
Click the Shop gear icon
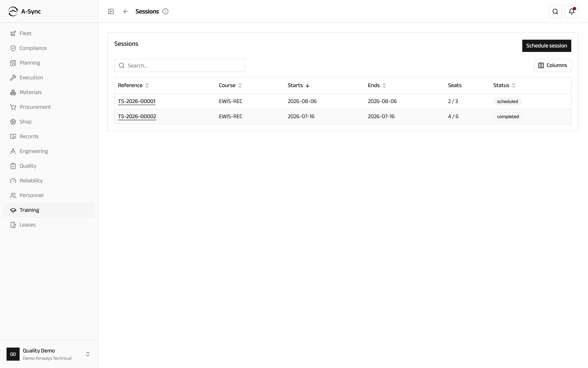pos(13,122)
